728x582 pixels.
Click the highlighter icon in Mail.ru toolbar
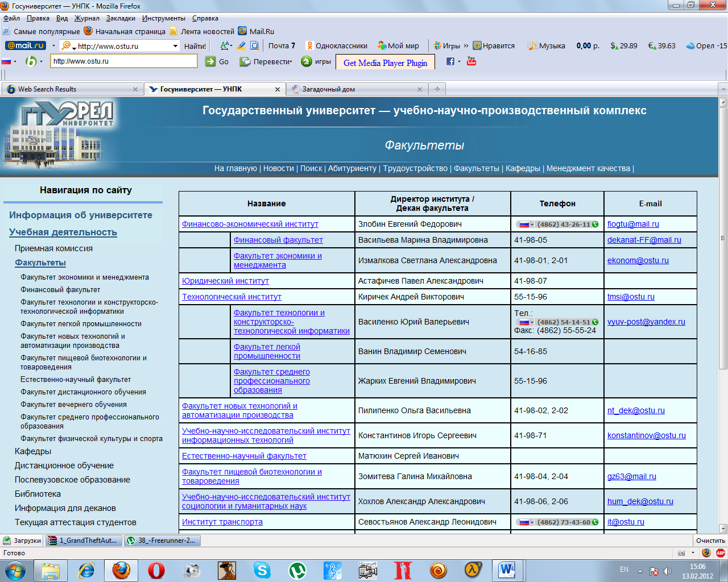241,45
